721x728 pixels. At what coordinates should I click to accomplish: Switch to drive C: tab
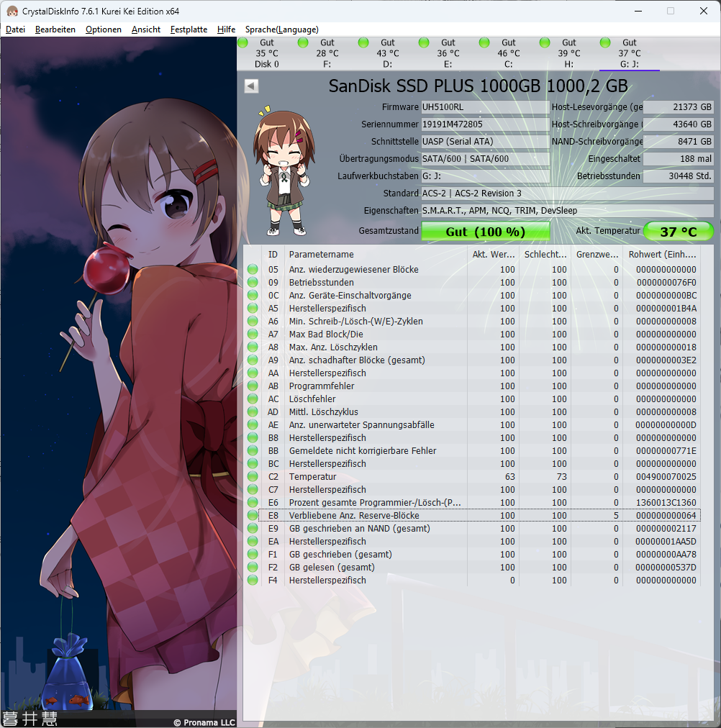[508, 53]
